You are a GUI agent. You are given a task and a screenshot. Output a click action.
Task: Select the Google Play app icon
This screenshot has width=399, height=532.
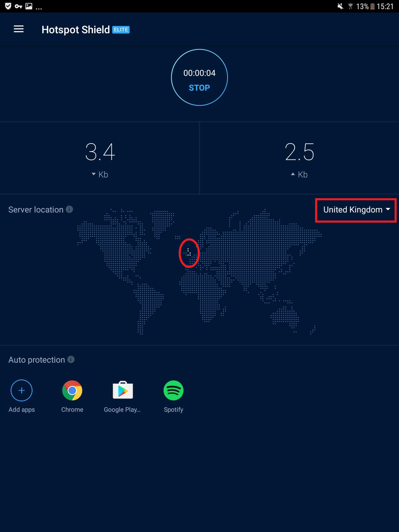[123, 390]
